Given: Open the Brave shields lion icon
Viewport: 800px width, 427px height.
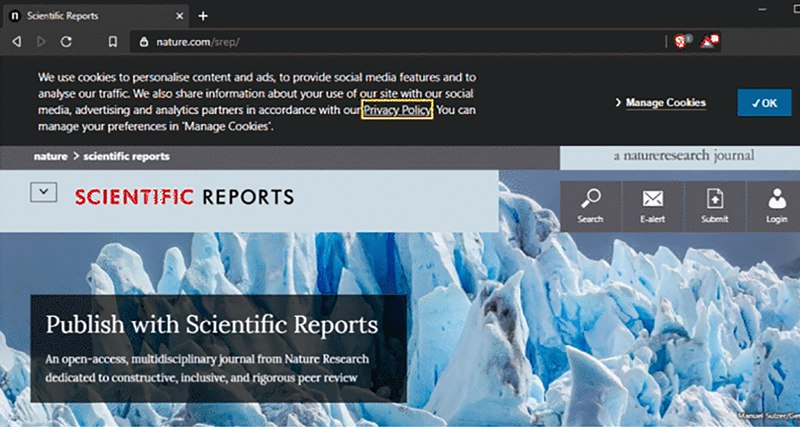Looking at the screenshot, I should pos(681,41).
